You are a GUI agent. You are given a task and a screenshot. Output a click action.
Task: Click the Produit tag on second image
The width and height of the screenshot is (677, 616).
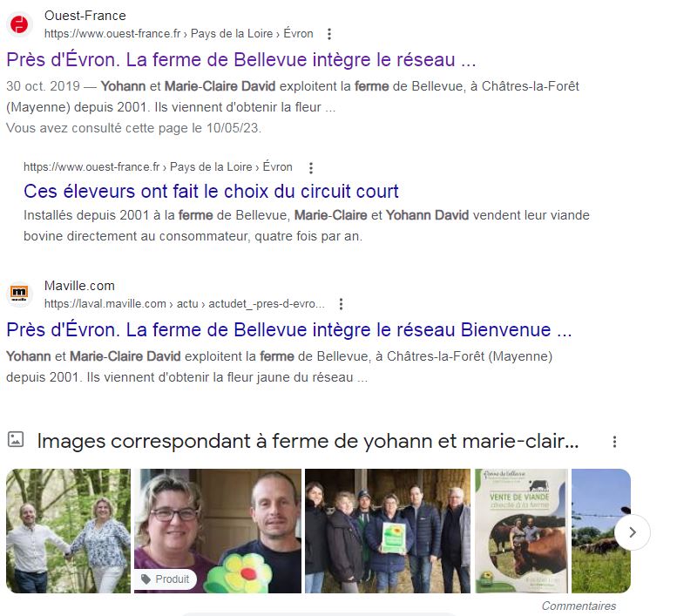coord(166,579)
